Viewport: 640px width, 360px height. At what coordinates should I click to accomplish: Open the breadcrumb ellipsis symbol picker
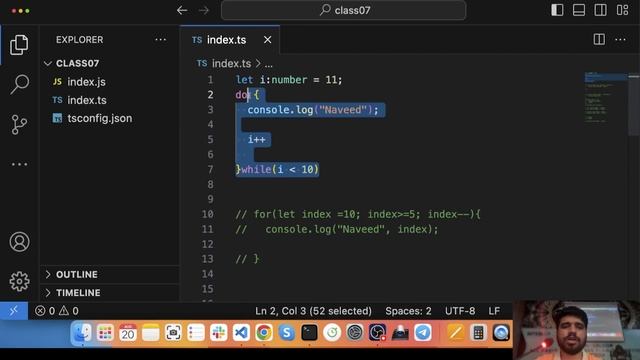point(269,64)
